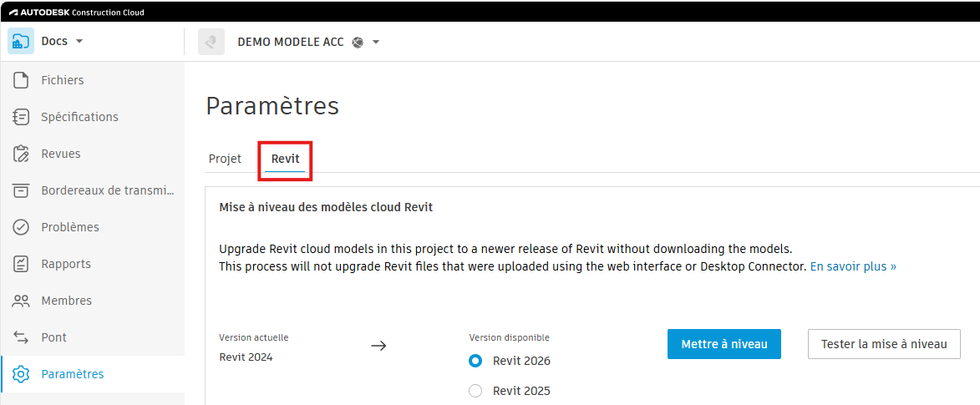The height and width of the screenshot is (405, 980).
Task: Click the Docs module building icon
Action: click(x=21, y=41)
